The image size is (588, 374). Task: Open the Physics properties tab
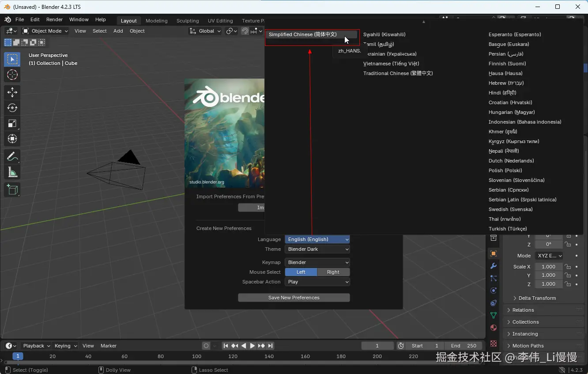pos(494,291)
